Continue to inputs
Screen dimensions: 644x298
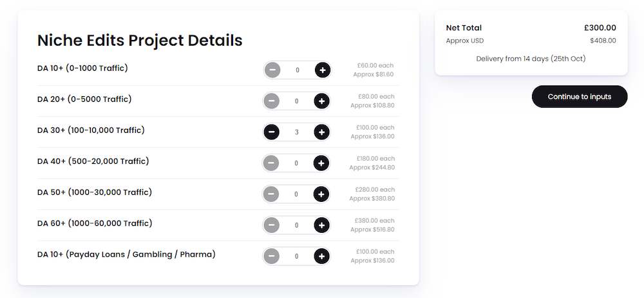(580, 97)
